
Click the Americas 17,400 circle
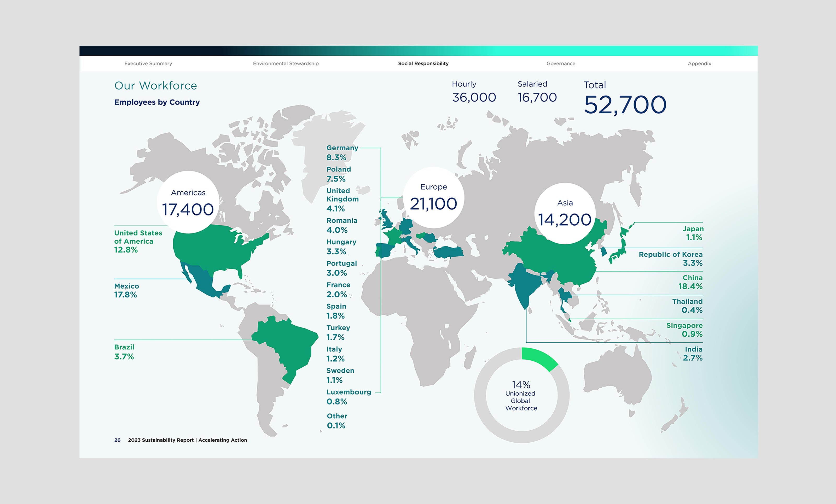(188, 202)
